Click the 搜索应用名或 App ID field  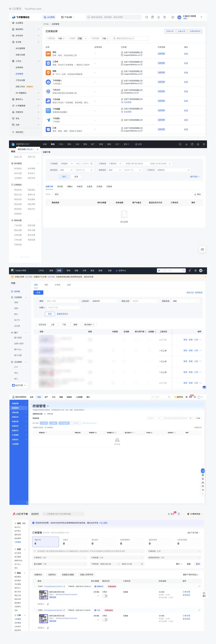click(x=130, y=38)
